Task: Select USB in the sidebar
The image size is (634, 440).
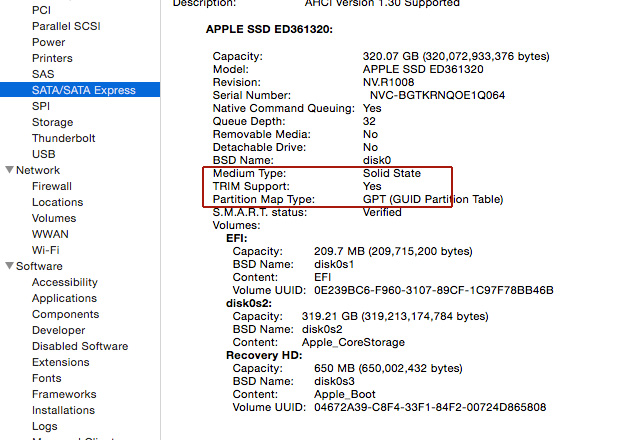Action: (44, 154)
